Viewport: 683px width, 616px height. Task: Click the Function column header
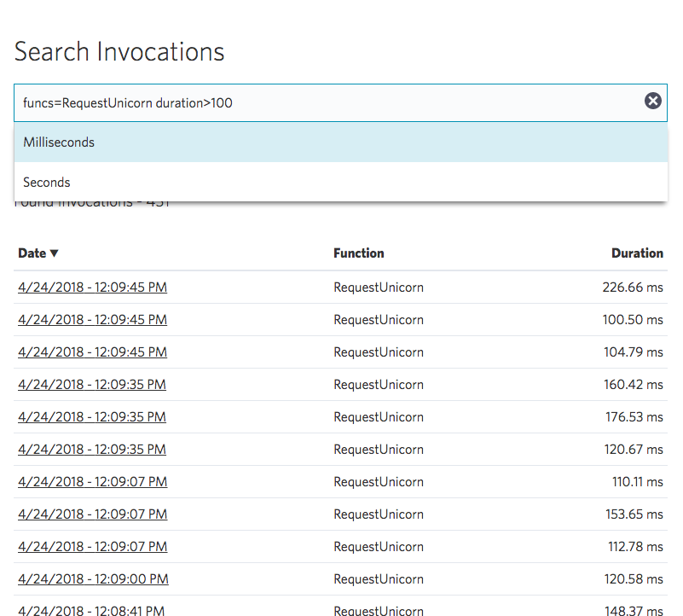pyautogui.click(x=358, y=253)
